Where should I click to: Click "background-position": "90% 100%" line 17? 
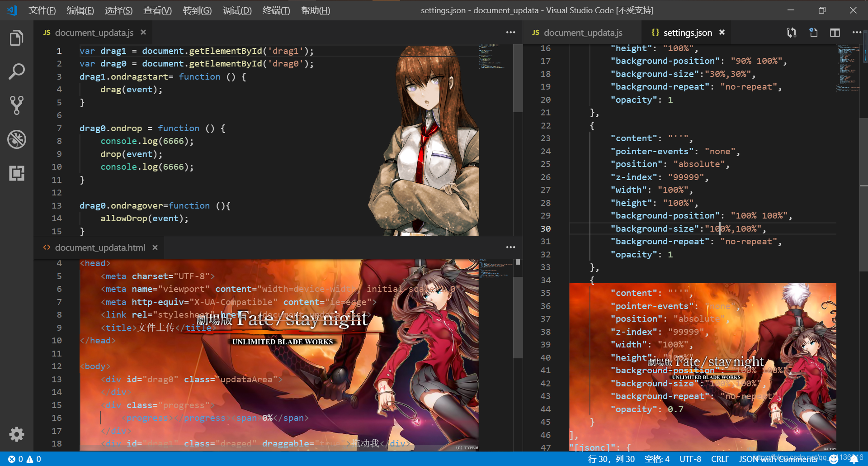tap(698, 61)
